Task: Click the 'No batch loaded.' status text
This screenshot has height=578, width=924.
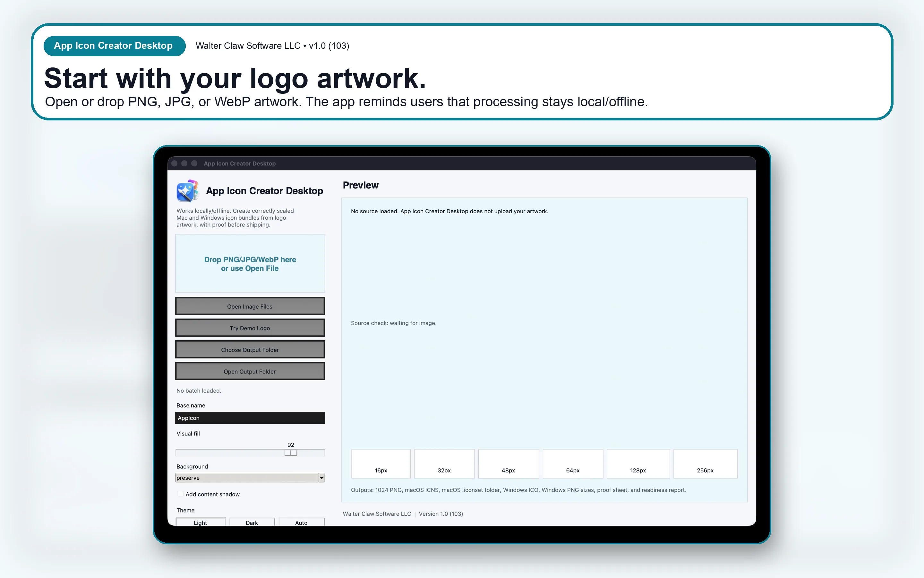Action: [199, 390]
